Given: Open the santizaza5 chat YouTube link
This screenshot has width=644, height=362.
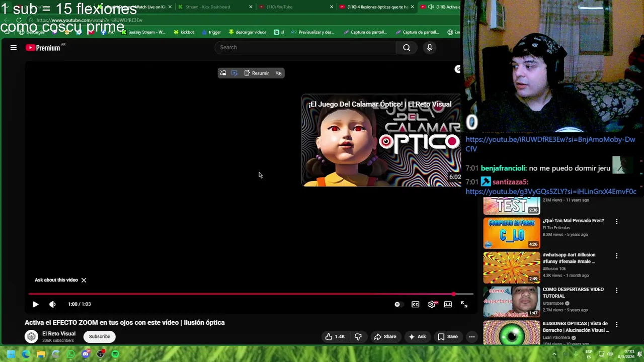Looking at the screenshot, I should click(x=550, y=192).
